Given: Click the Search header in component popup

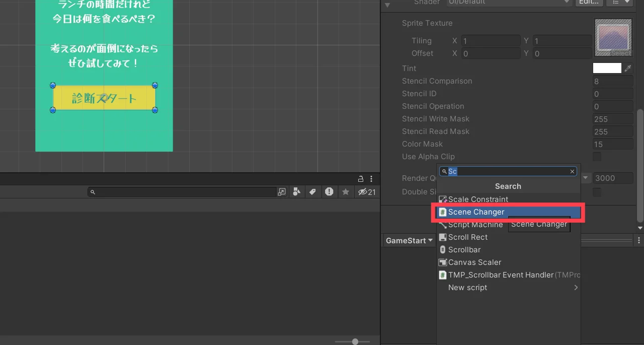Looking at the screenshot, I should point(508,186).
